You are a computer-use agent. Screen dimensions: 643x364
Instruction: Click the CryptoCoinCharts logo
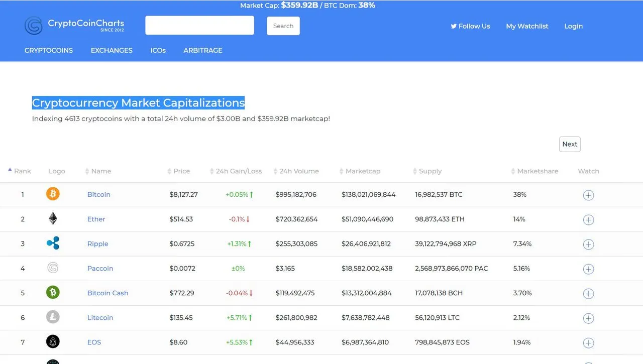[74, 26]
